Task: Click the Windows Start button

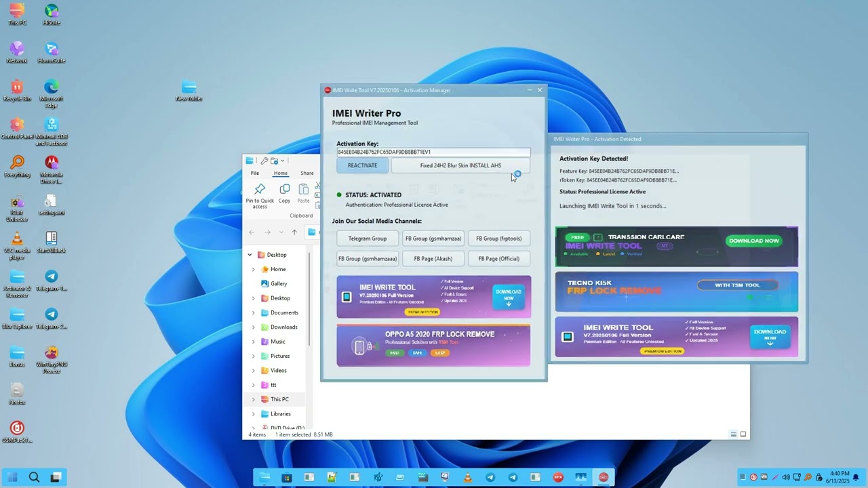Action: [12, 477]
